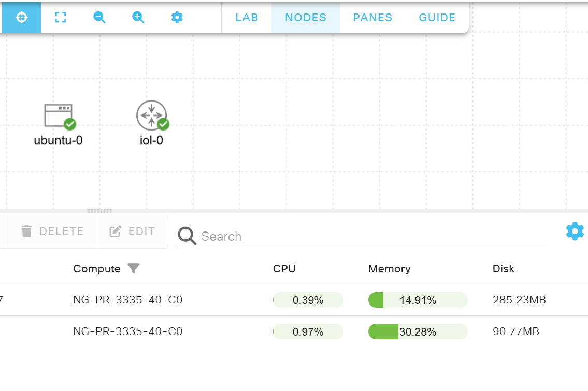Switch to the PANES tab

[x=372, y=18]
